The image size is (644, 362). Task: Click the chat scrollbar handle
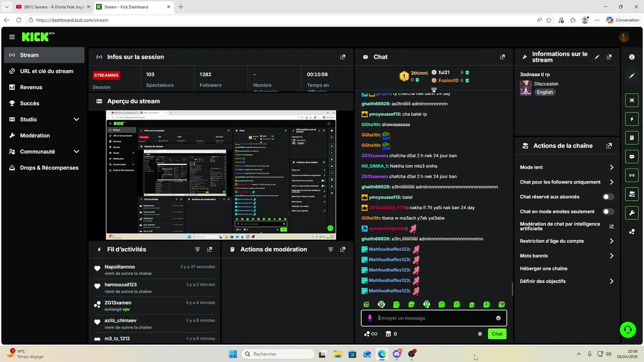coord(512,289)
